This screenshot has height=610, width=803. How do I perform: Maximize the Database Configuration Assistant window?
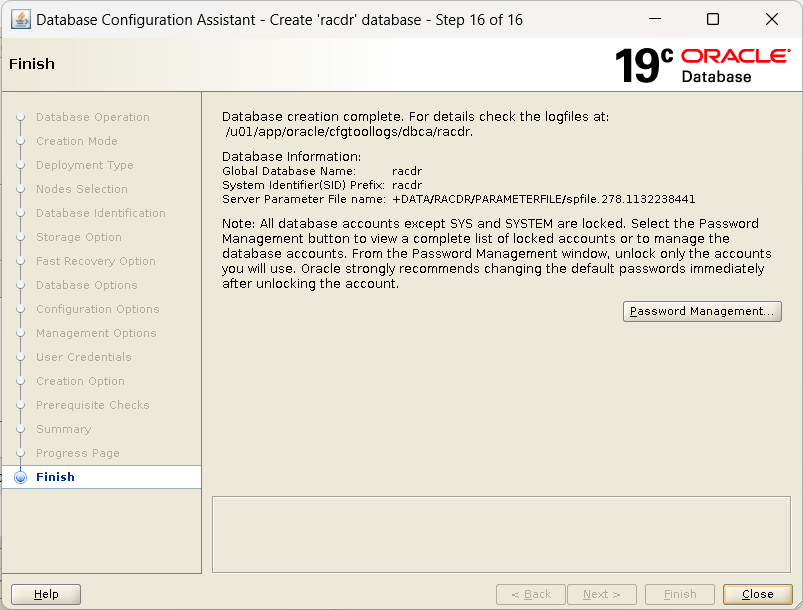click(x=713, y=19)
